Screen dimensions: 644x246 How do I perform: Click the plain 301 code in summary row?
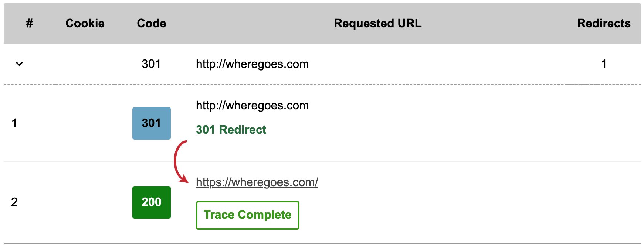tap(151, 64)
